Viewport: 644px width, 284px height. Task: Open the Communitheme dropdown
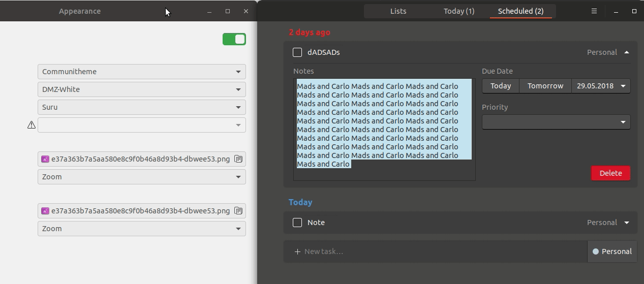[x=142, y=72]
